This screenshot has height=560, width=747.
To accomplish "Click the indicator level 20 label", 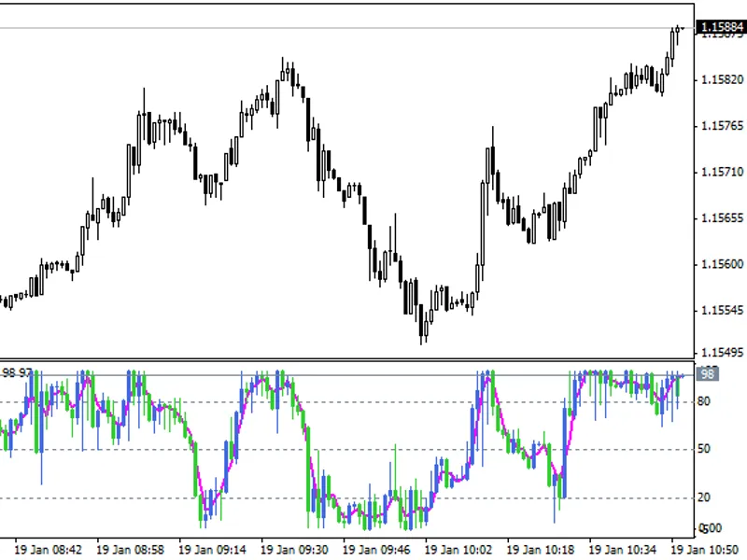I will (704, 497).
